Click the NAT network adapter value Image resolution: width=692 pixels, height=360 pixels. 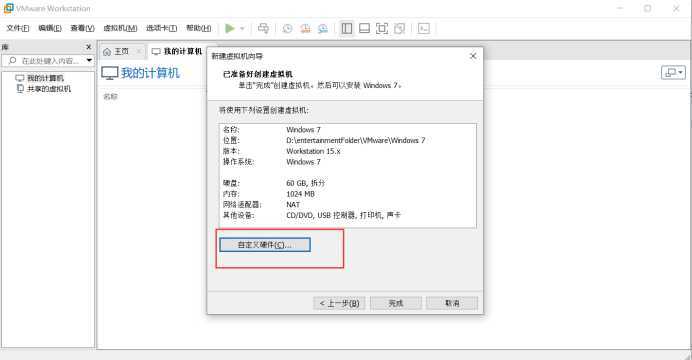pos(293,205)
